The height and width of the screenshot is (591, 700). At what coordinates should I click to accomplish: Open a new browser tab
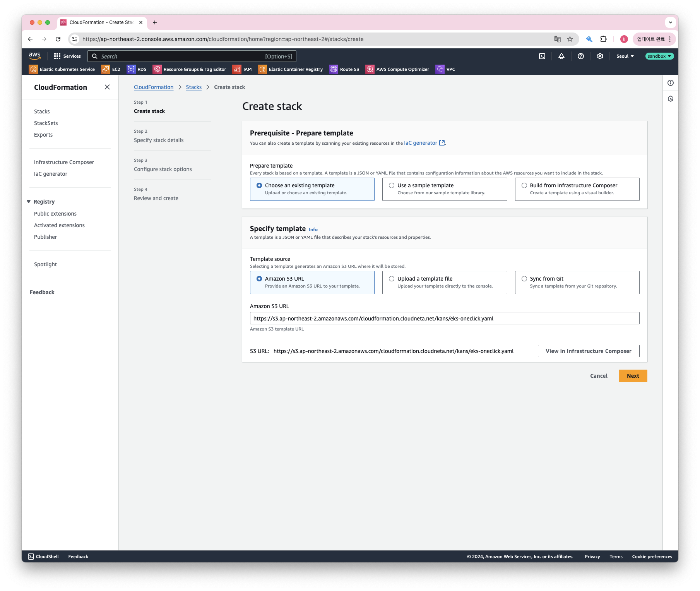(x=155, y=22)
